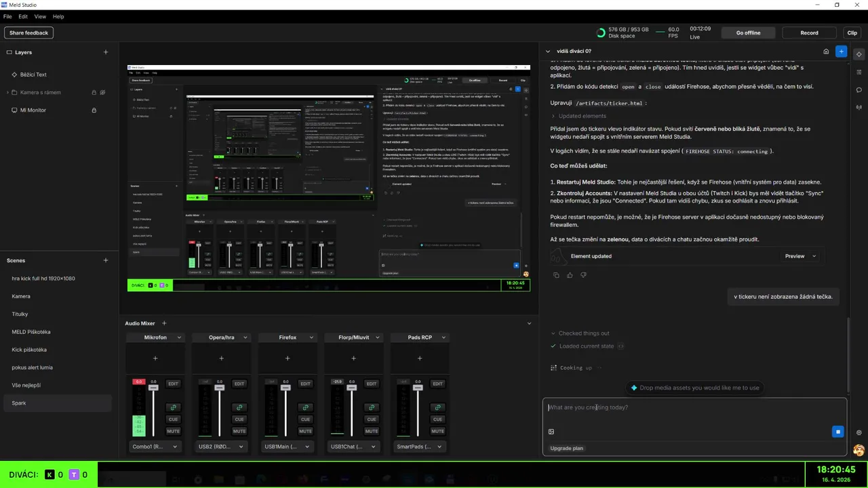Click the user avatar at bottom right

click(859, 450)
